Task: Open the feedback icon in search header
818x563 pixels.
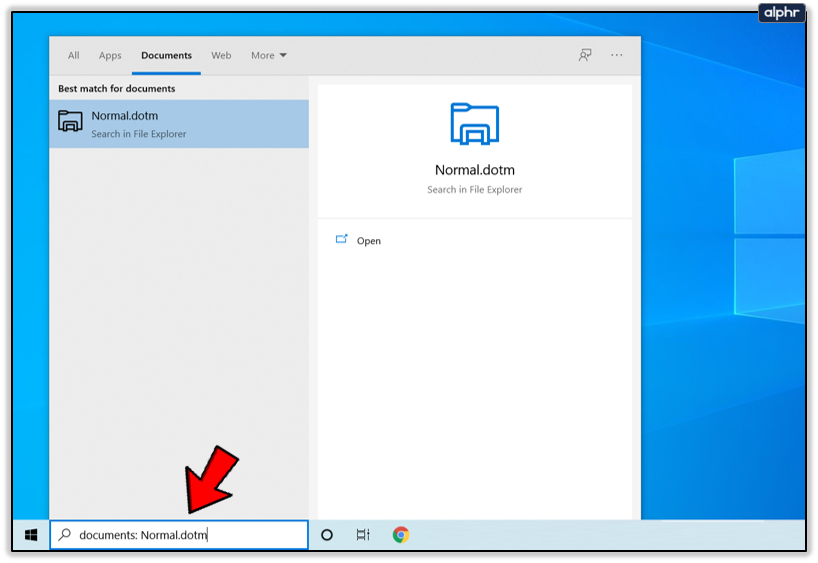Action: [585, 55]
